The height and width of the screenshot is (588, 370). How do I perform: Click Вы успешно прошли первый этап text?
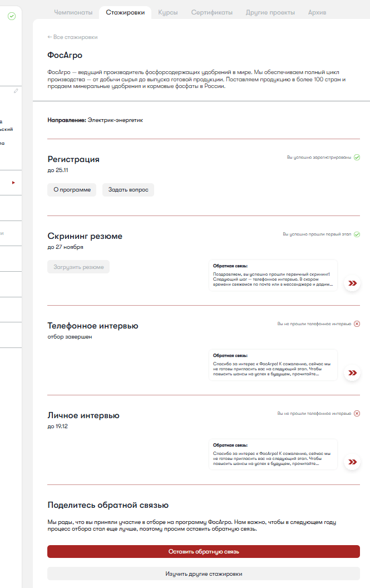[317, 234]
